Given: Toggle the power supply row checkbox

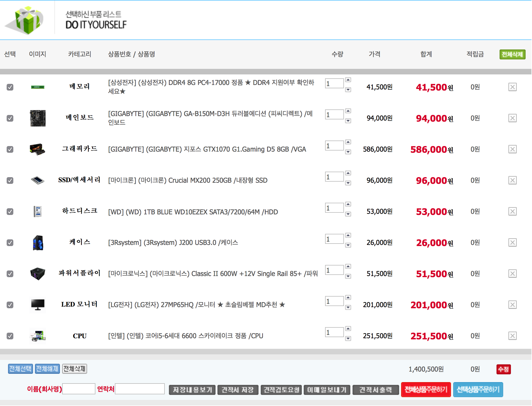Looking at the screenshot, I should (x=10, y=274).
